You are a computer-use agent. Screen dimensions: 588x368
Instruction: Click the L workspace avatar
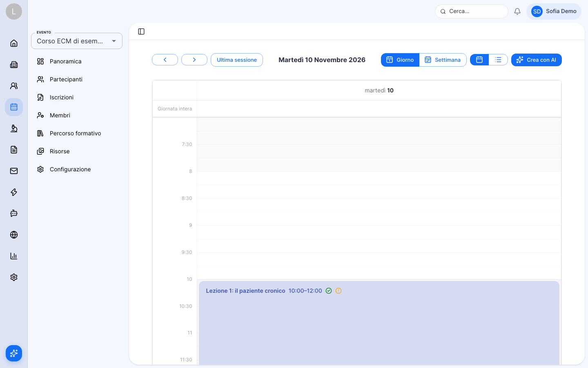click(14, 11)
